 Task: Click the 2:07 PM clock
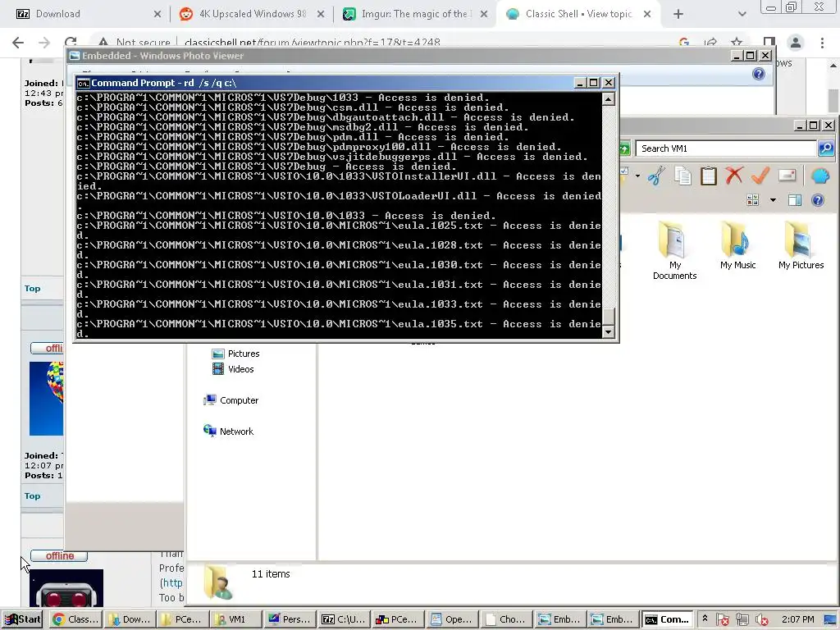tap(797, 619)
